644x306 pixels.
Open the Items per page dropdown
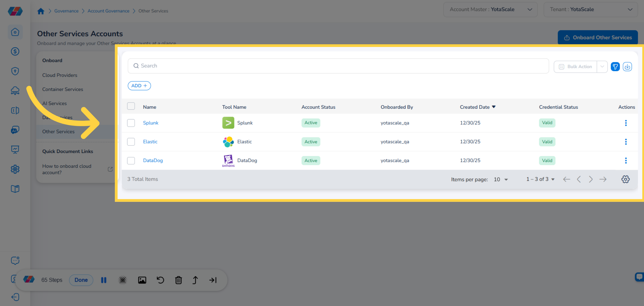coord(500,179)
